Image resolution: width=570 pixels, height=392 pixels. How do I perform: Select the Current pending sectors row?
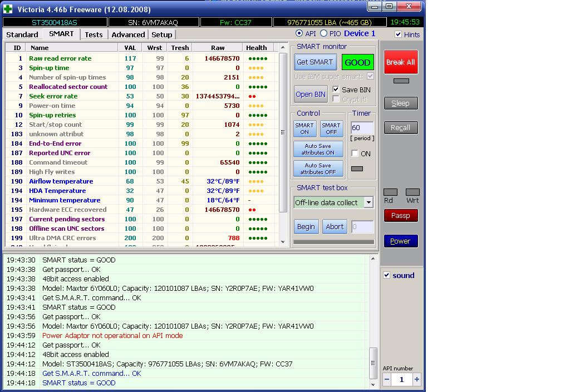pyautogui.click(x=142, y=219)
